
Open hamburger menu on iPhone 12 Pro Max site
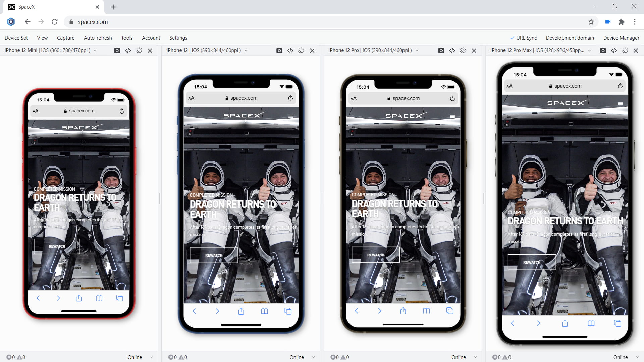click(620, 103)
